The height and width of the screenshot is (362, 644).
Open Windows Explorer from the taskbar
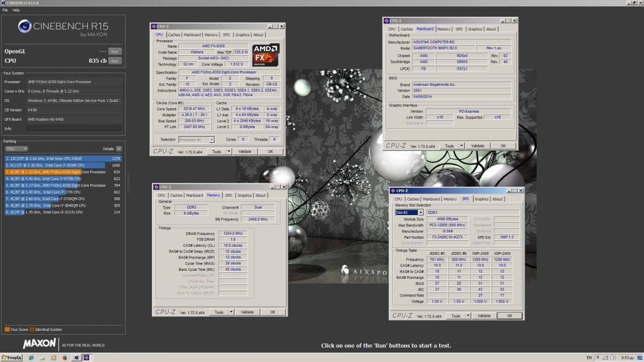[x=42, y=357]
